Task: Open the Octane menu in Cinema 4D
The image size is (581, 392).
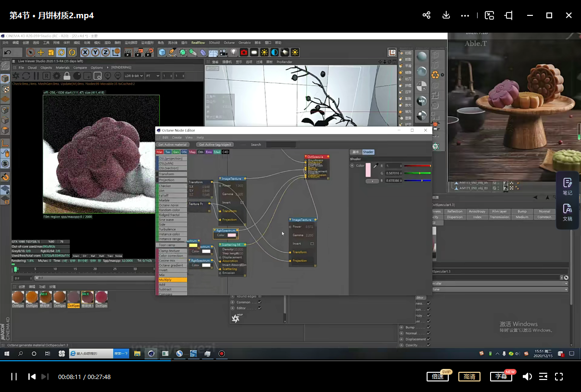Action: click(229, 43)
